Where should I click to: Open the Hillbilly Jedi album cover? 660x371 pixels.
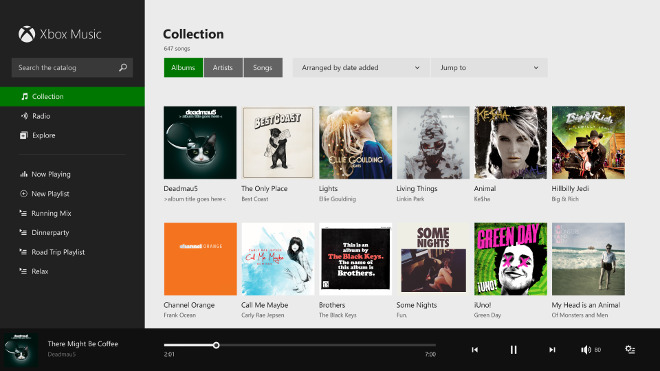point(588,142)
